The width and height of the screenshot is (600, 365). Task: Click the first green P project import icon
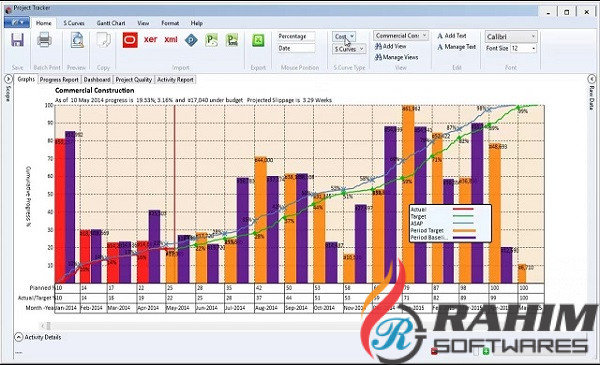212,40
